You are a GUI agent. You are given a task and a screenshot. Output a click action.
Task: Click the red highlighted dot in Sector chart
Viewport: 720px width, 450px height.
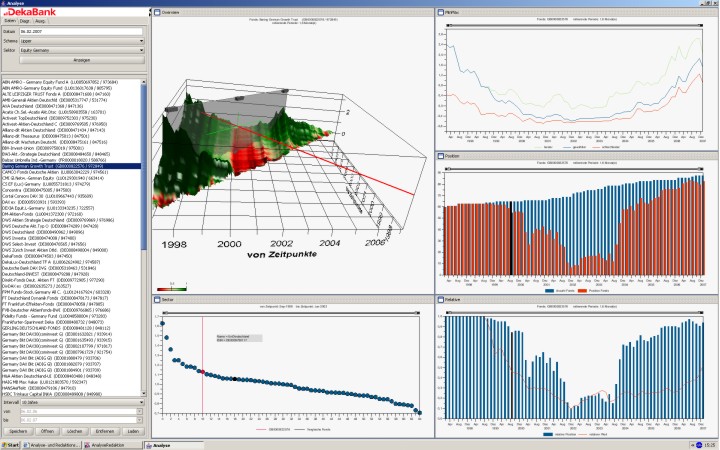tap(202, 372)
